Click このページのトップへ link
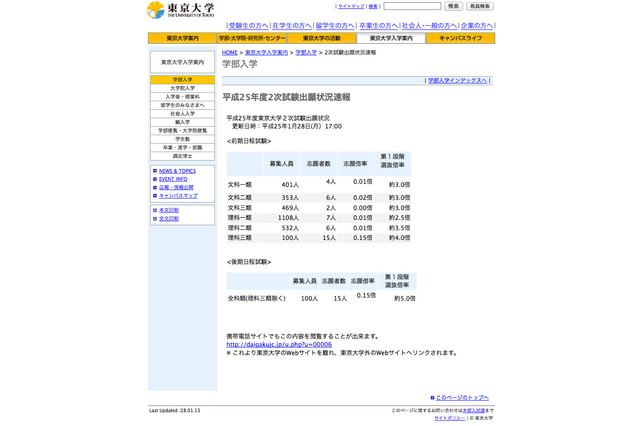 pos(462,397)
